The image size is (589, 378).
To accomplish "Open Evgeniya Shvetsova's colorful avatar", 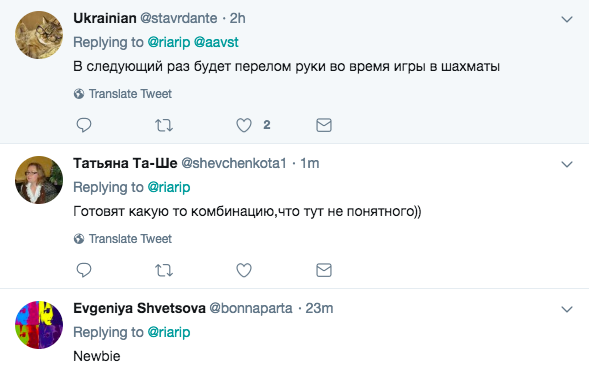I will pos(39,325).
